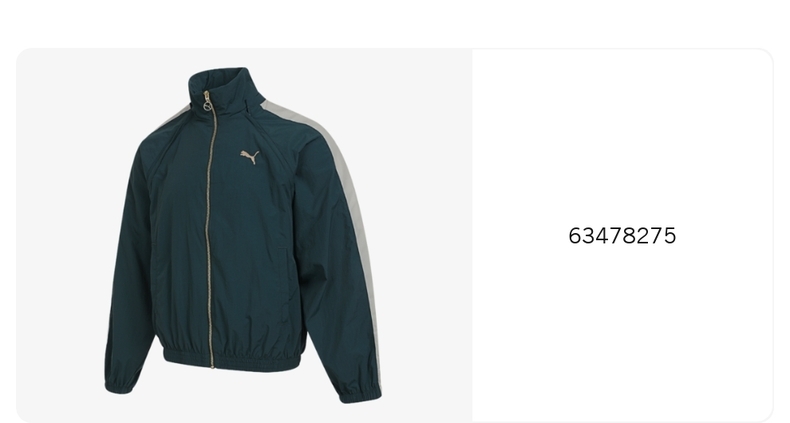The image size is (790, 423).
Task: Click the gold ring zipper pull
Action: pos(207,106)
